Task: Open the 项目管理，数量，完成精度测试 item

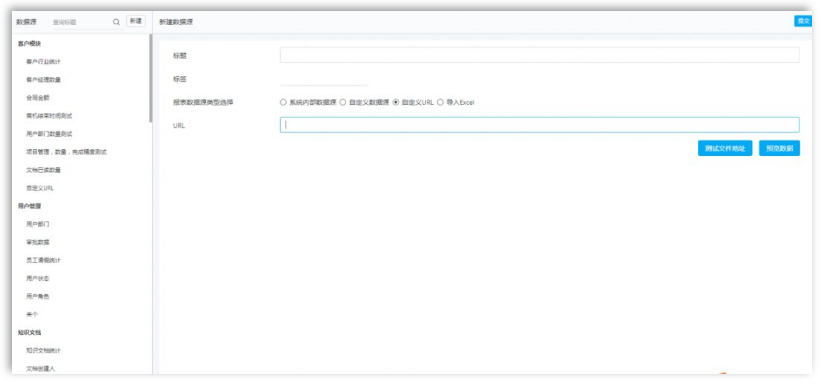Action: tap(66, 152)
